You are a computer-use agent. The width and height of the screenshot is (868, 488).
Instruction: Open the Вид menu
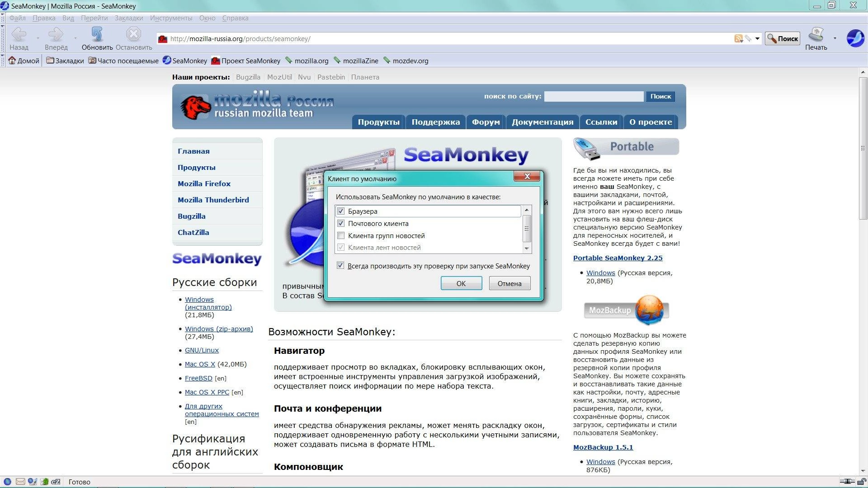68,18
